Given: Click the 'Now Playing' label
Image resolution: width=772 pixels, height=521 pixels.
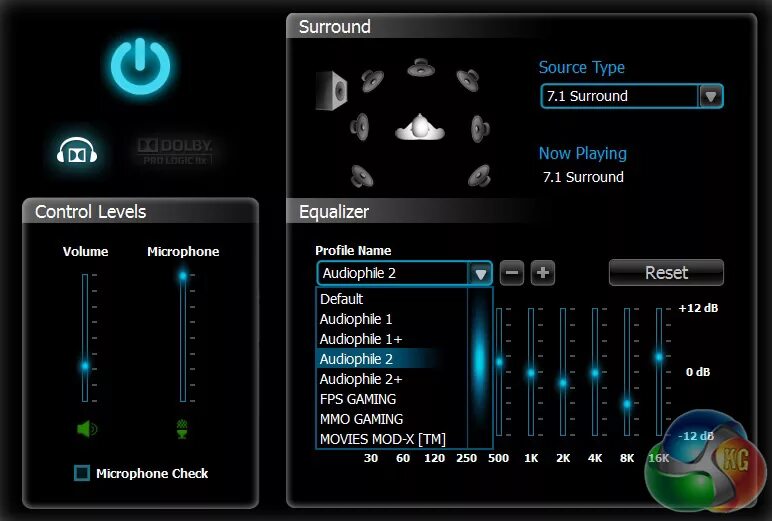Looking at the screenshot, I should [x=582, y=153].
